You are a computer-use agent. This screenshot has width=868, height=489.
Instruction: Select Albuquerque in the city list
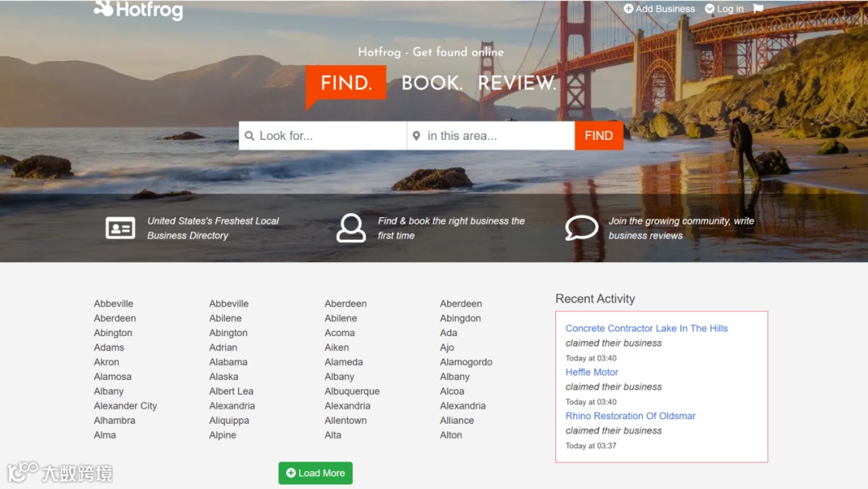pyautogui.click(x=352, y=392)
